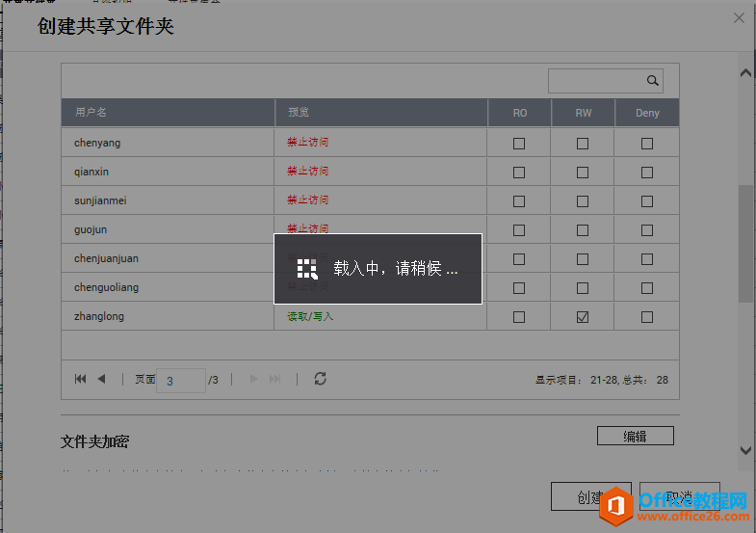The image size is (756, 533).
Task: Check RO for zhanglong
Action: click(519, 317)
